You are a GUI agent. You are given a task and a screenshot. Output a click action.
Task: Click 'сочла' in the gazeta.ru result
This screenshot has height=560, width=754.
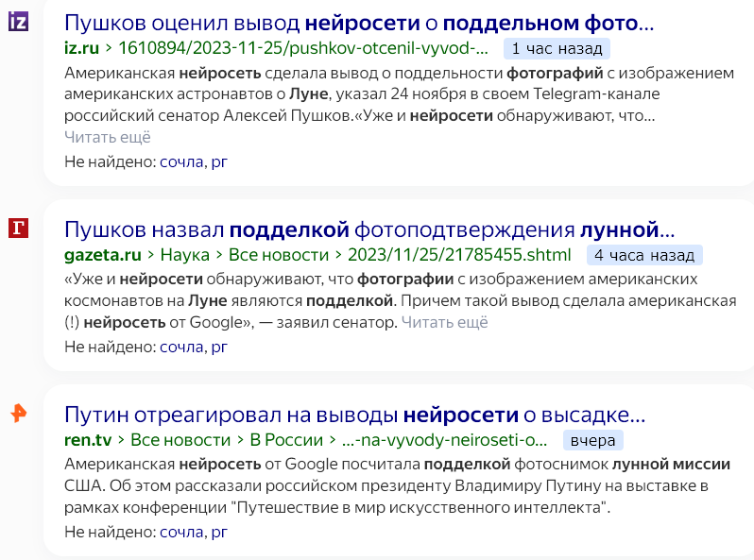[x=181, y=347]
